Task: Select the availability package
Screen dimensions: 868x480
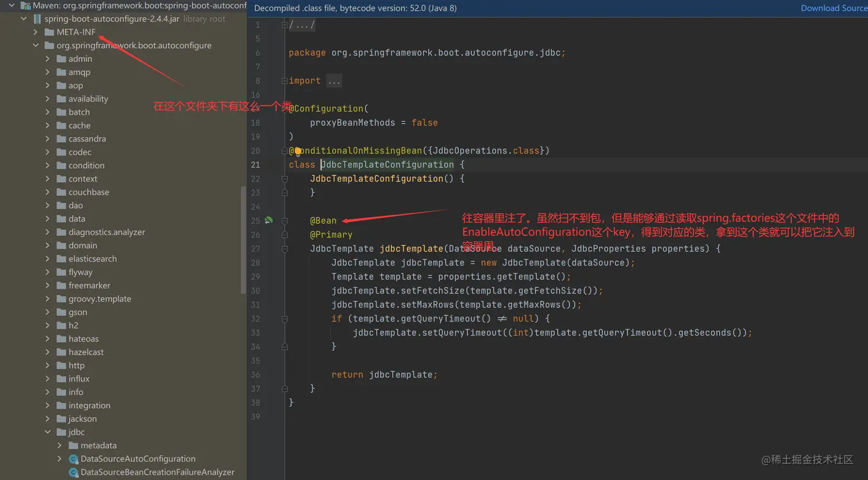Action: (88, 99)
